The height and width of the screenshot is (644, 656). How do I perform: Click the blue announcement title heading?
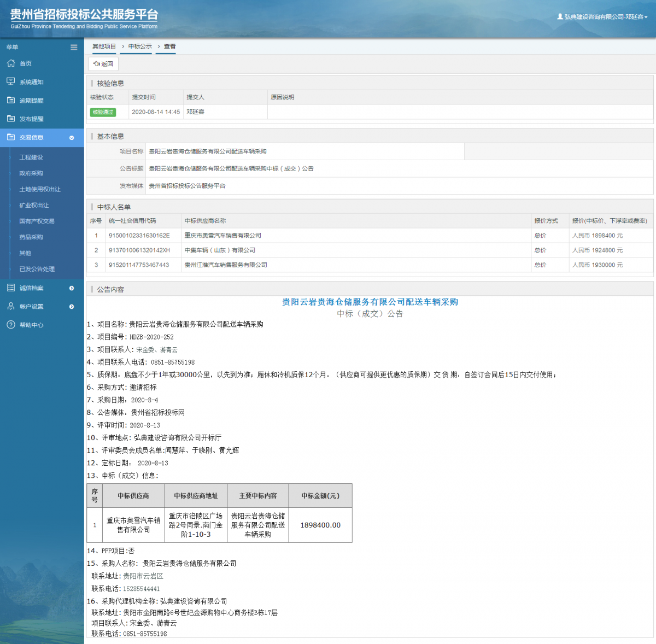pyautogui.click(x=370, y=302)
